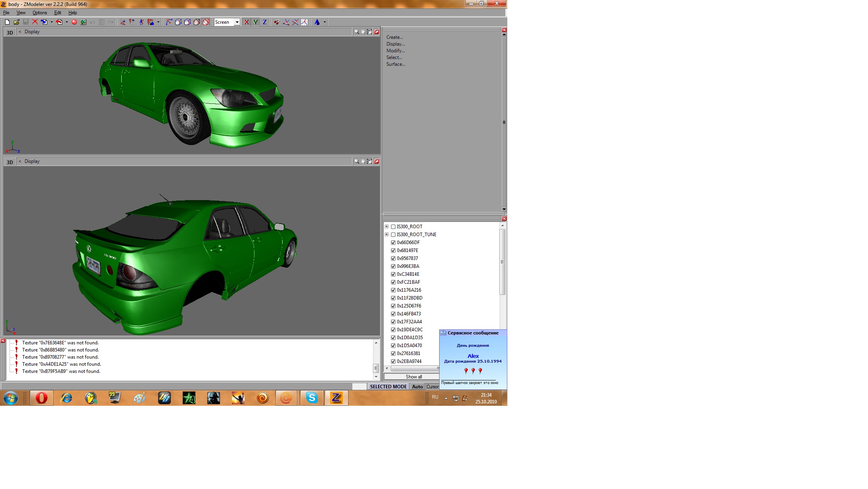Viewport: 868px width, 489px height.
Task: Open the Materials editor red sphere icon
Action: (74, 22)
